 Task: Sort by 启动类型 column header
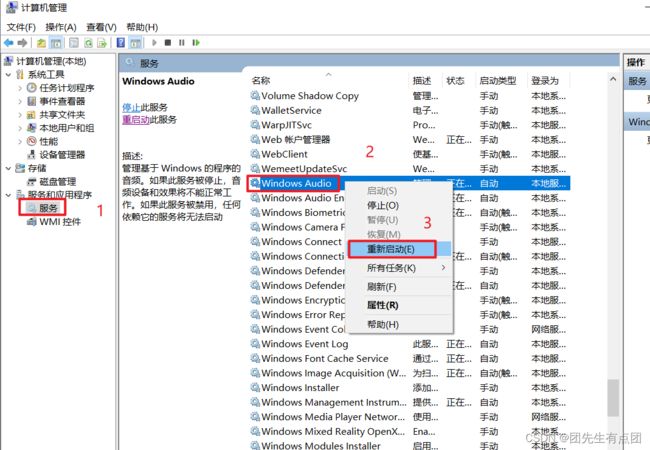pyautogui.click(x=498, y=80)
